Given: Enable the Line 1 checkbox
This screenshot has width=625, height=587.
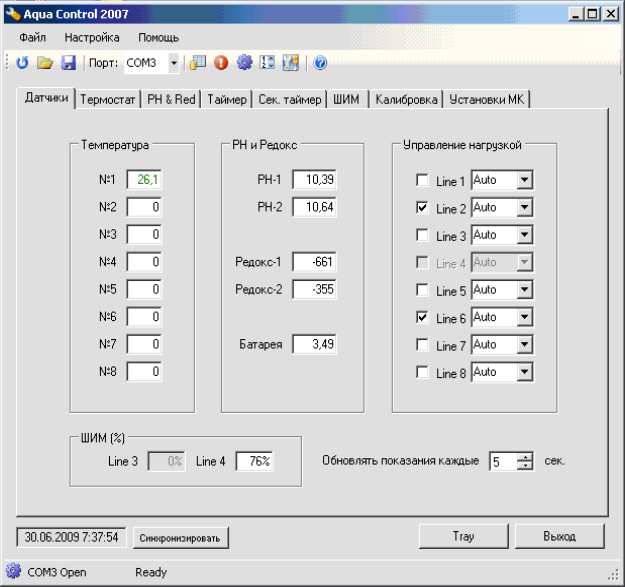Looking at the screenshot, I should click(x=422, y=181).
